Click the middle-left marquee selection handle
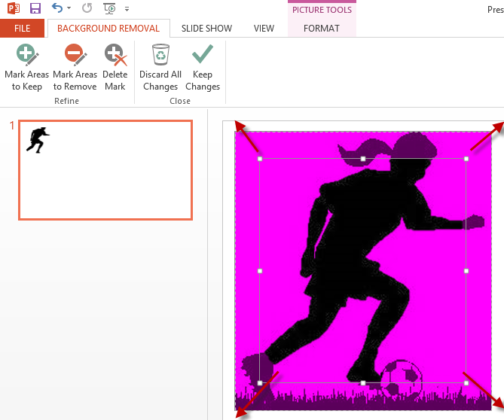This screenshot has height=420, width=504. click(260, 271)
